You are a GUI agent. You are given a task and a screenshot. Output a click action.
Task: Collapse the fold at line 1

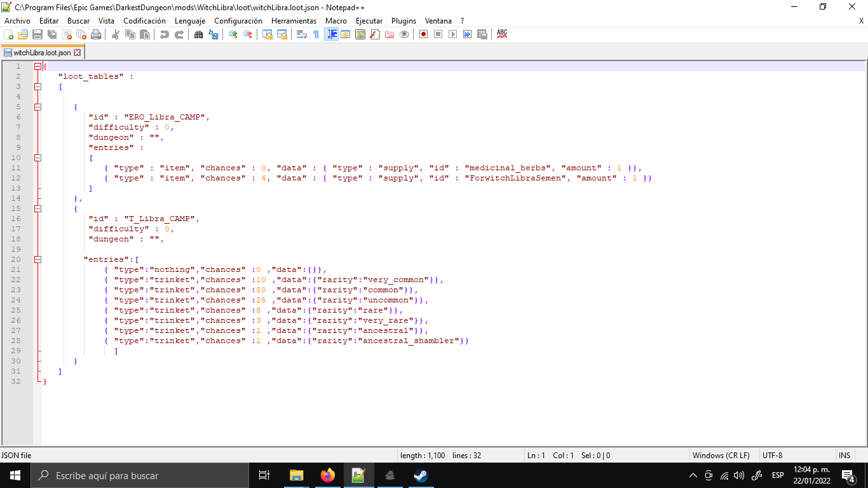pos(37,66)
